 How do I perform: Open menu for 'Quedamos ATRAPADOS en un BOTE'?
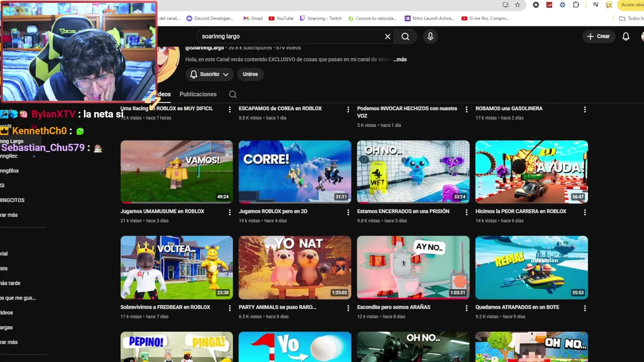tap(585, 308)
